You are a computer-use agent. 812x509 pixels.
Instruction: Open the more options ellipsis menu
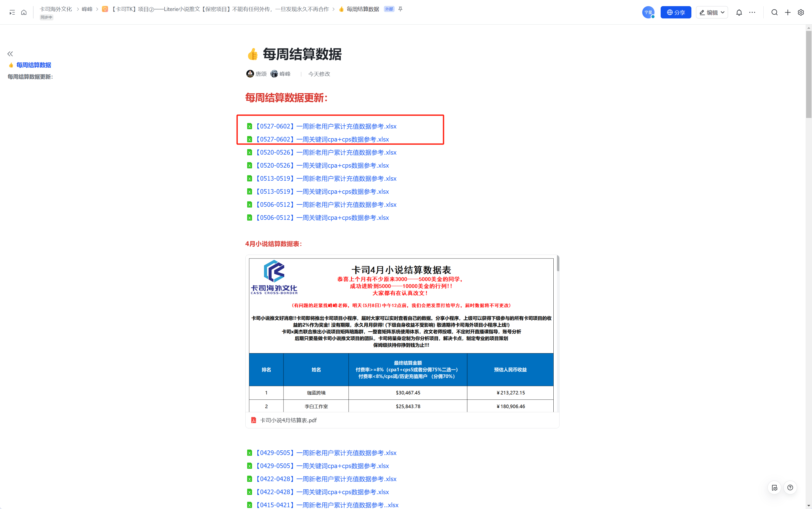[x=752, y=13]
